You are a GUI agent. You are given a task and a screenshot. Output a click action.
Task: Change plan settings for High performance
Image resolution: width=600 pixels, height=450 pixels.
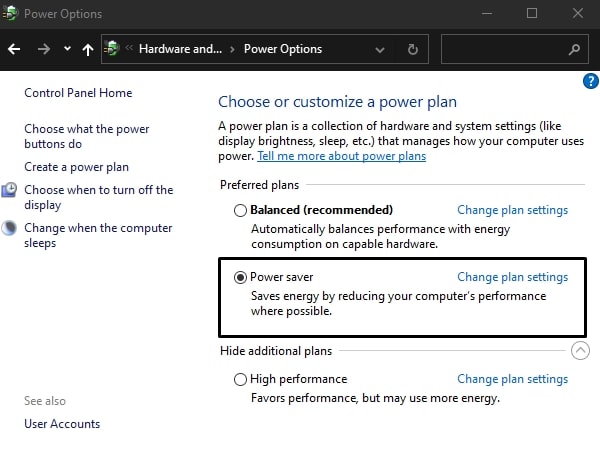tap(512, 379)
